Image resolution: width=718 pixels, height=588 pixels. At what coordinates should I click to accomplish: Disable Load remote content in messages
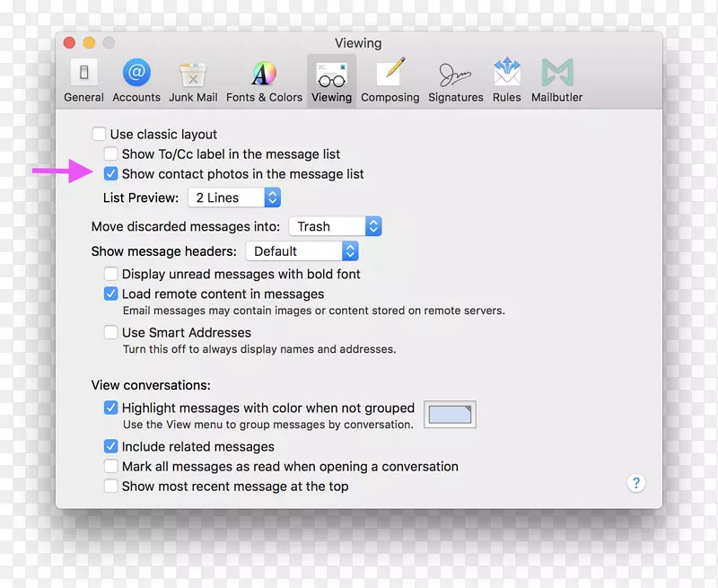pyautogui.click(x=111, y=294)
